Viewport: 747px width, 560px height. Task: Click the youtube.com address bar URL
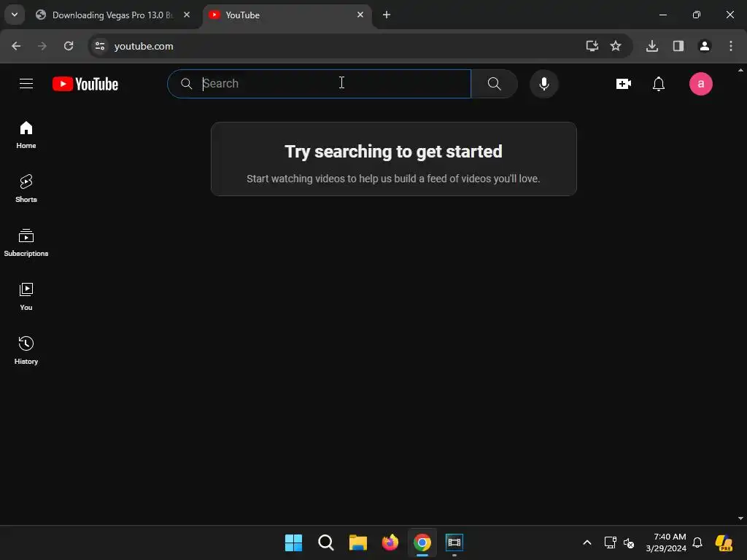pyautogui.click(x=144, y=46)
